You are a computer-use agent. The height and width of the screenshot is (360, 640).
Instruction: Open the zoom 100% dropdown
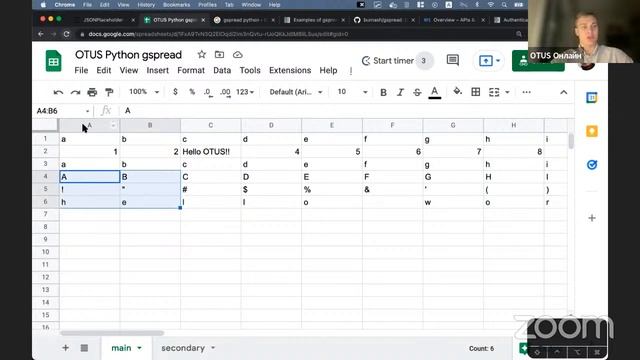[x=144, y=92]
